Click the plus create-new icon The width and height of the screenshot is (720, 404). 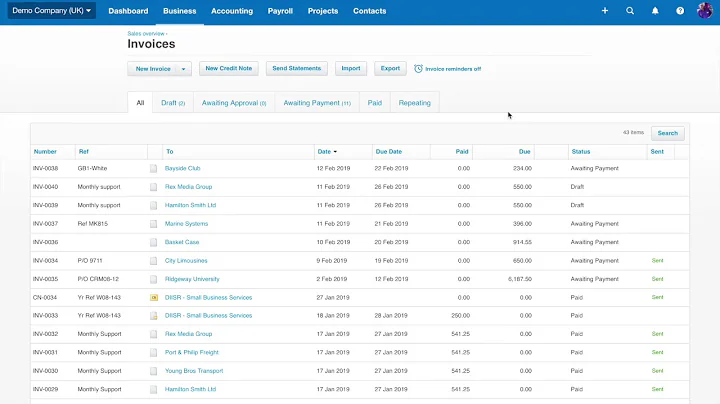pos(605,11)
